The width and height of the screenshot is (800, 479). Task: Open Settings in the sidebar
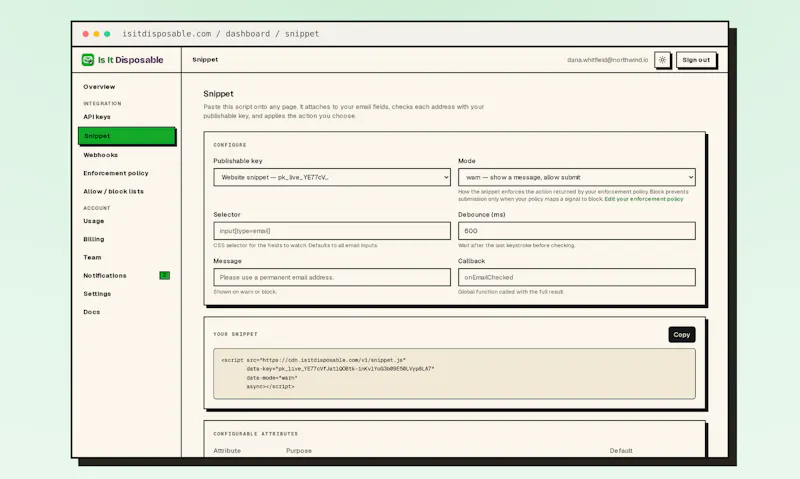[97, 294]
